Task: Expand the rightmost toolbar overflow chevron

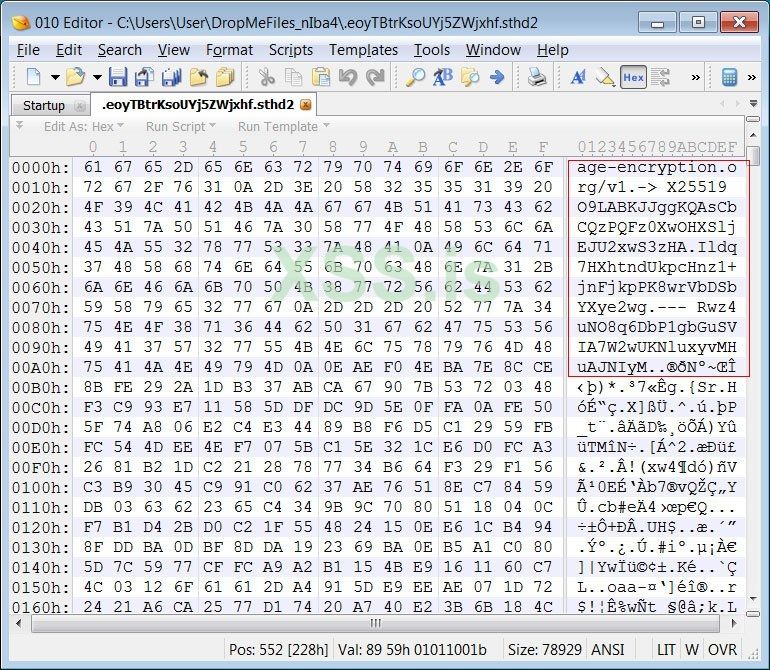Action: click(751, 77)
